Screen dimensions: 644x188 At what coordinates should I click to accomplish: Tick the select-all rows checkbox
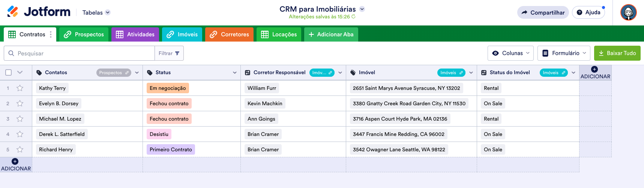tap(8, 72)
